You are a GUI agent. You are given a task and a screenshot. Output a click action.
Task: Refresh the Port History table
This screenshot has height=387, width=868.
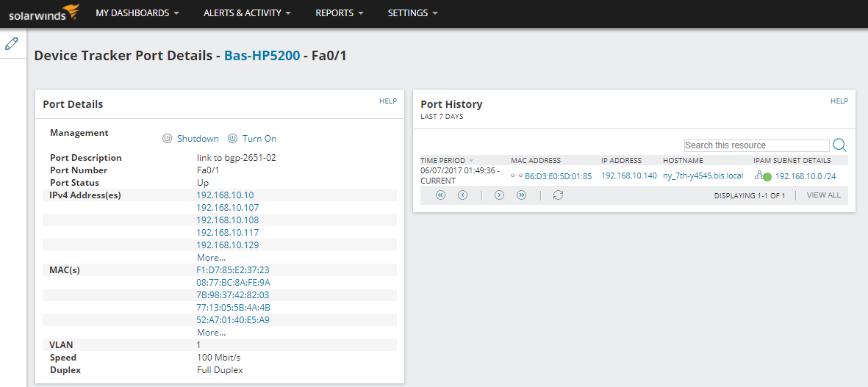pyautogui.click(x=558, y=195)
